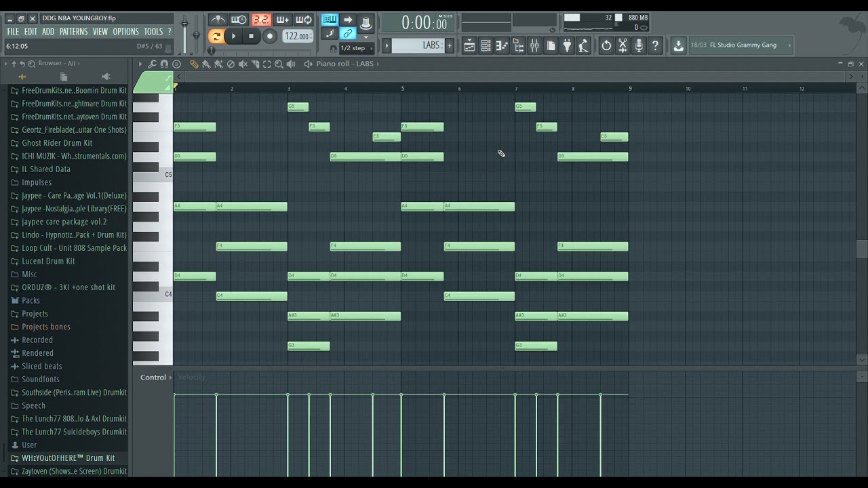868x488 pixels.
Task: Toggle overdub blend recording
Action: (283, 20)
